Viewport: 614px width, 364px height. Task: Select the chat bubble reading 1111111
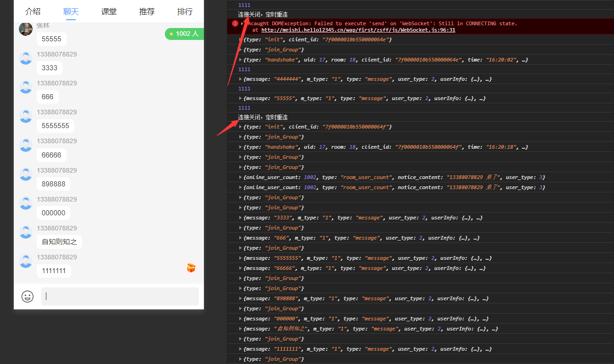(x=54, y=271)
